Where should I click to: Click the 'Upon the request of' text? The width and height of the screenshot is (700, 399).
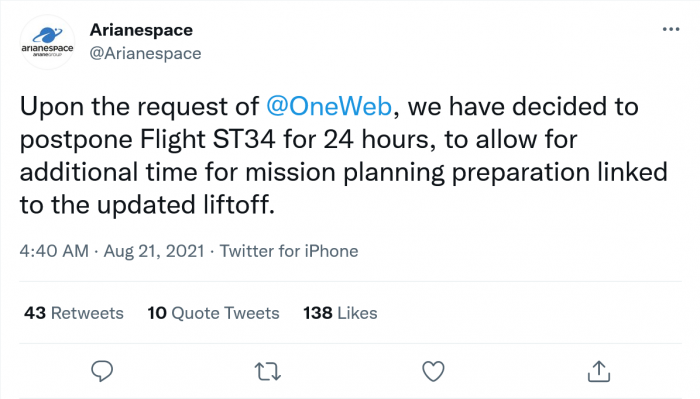pos(139,107)
